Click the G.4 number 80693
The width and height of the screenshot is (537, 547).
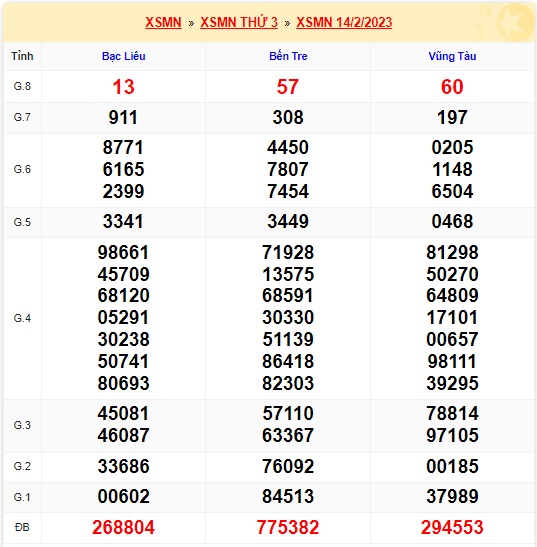click(x=123, y=383)
